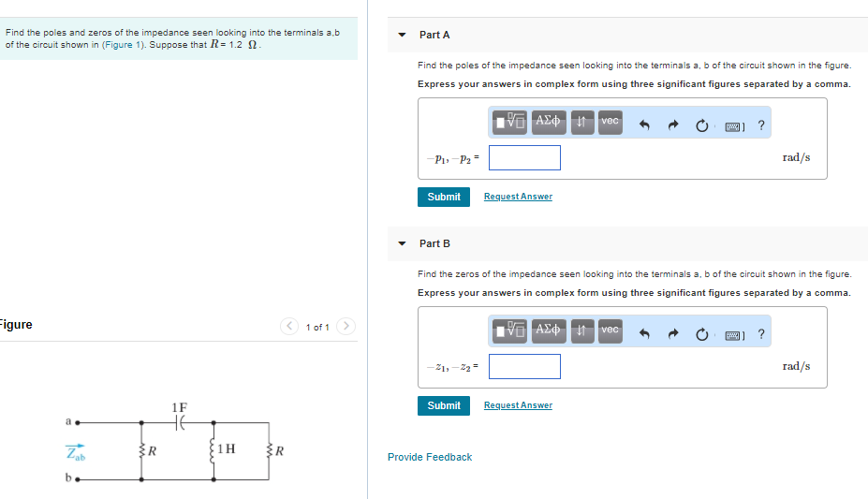The height and width of the screenshot is (499, 868).
Task: Submit the Part A poles answer
Action: 443,197
